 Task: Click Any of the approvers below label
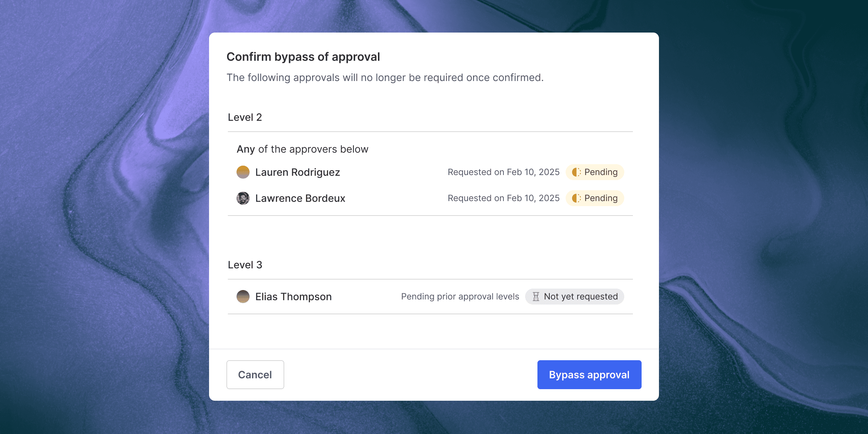(302, 149)
